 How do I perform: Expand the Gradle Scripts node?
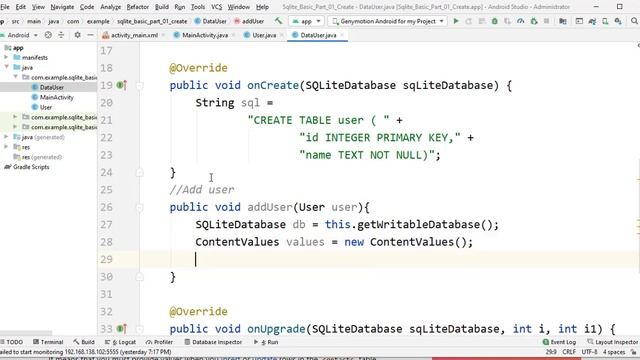point(27,167)
